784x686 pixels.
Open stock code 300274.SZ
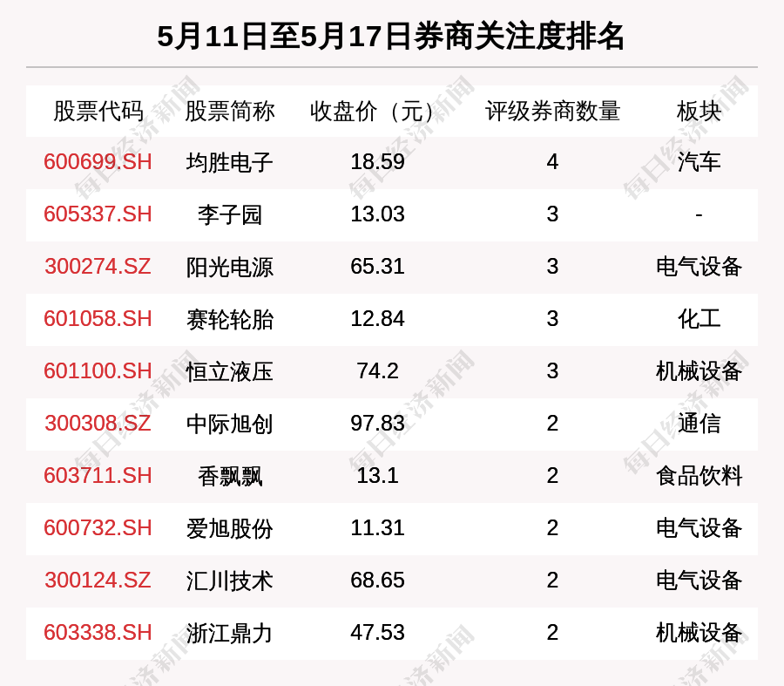pos(98,266)
